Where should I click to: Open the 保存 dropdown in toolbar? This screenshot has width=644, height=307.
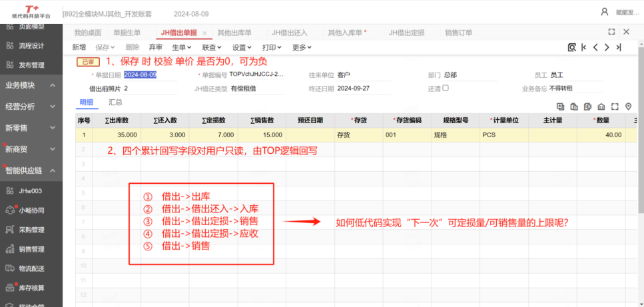pyautogui.click(x=105, y=47)
